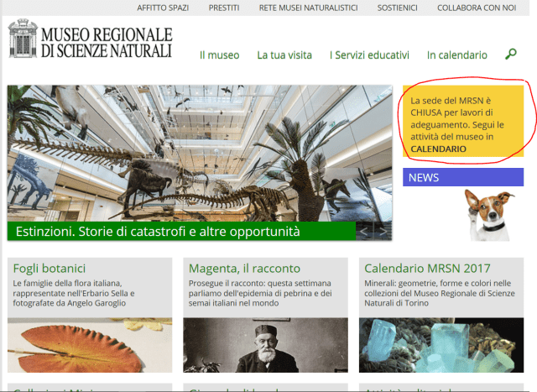Click text 'Naturali di Torino'
Screen dimensions: 537x392
point(396,303)
